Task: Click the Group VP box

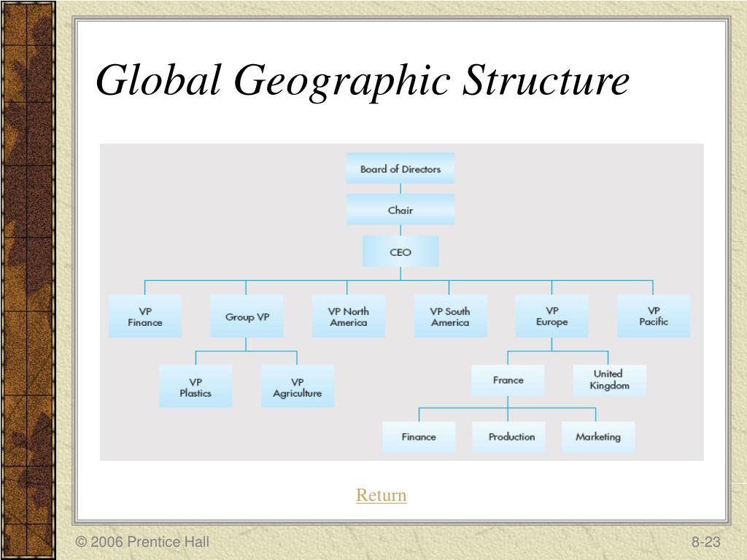Action: 247,316
